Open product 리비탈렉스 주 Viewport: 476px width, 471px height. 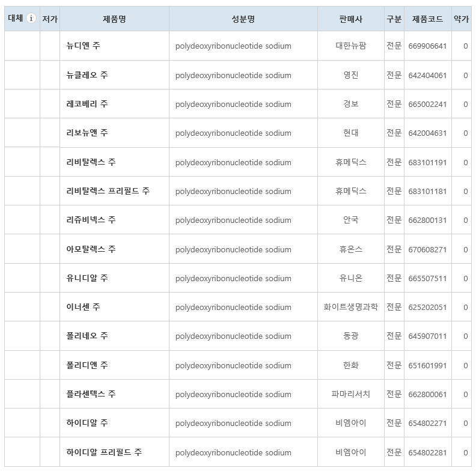pos(91,162)
